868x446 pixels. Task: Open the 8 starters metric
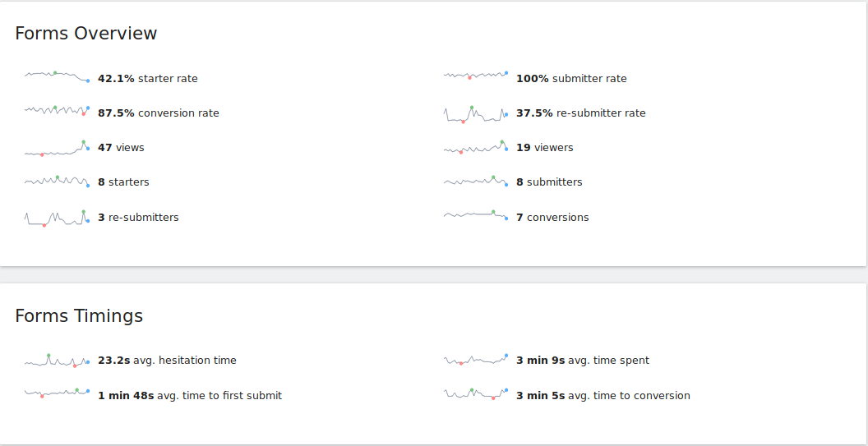tap(123, 182)
